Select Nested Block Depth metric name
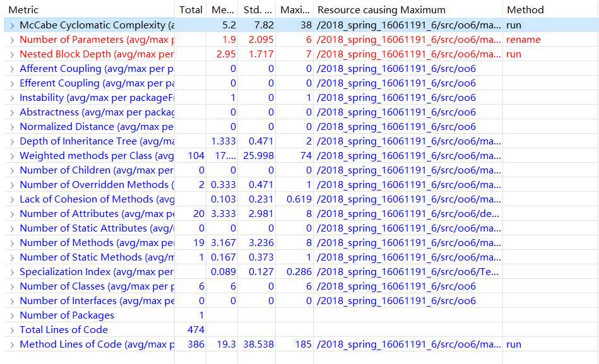This screenshot has width=599, height=364. pos(97,54)
